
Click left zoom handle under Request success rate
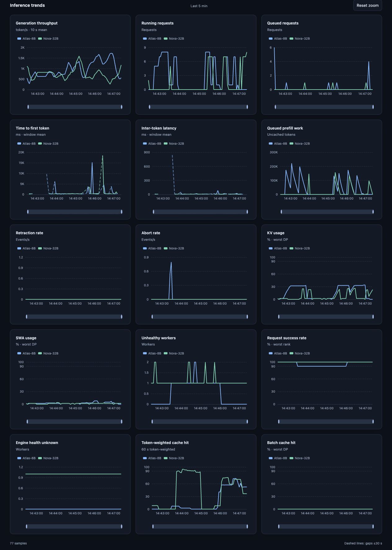coord(279,422)
